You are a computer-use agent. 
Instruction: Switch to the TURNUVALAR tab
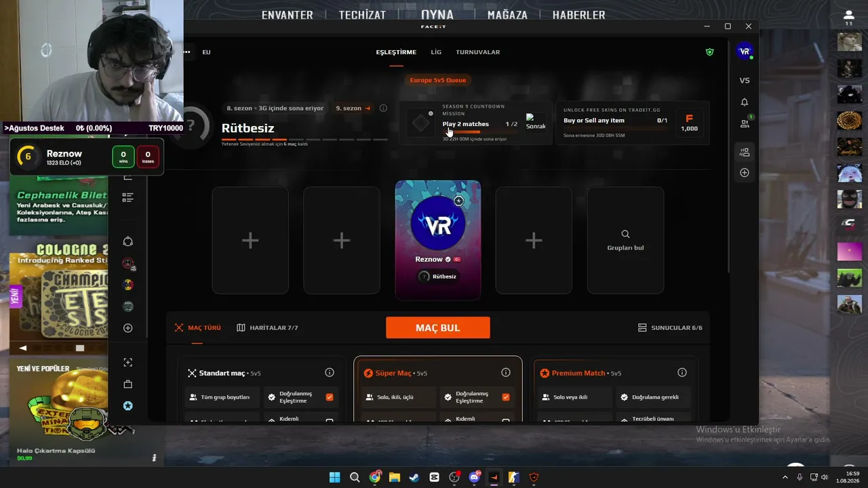tap(477, 52)
